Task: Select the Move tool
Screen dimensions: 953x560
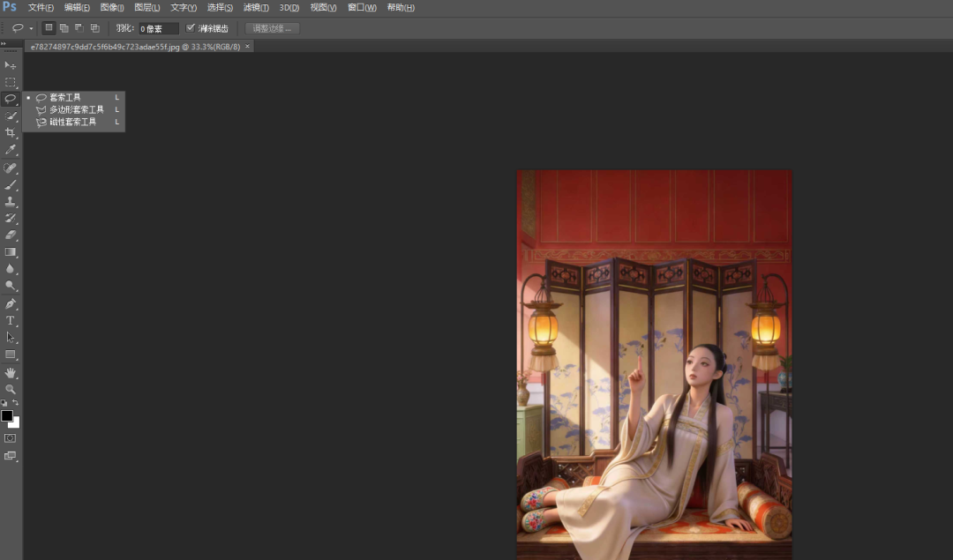Action: (x=11, y=65)
